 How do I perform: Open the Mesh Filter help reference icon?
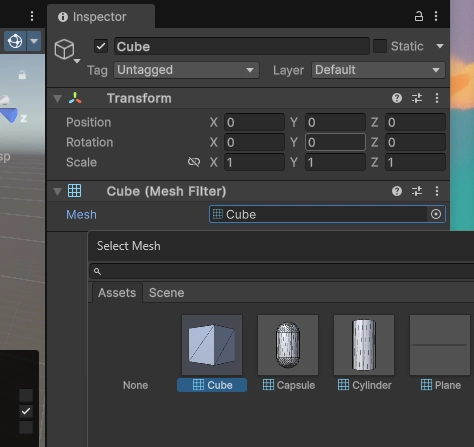pos(397,191)
